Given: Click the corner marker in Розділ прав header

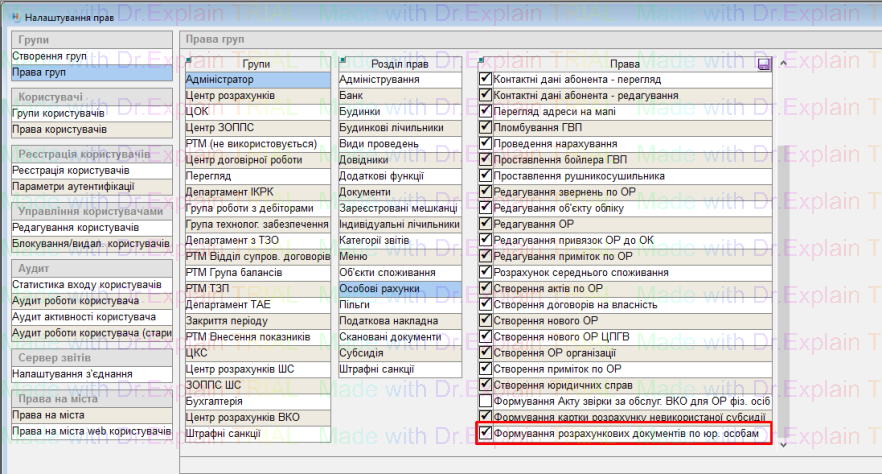Looking at the screenshot, I should pyautogui.click(x=341, y=60).
